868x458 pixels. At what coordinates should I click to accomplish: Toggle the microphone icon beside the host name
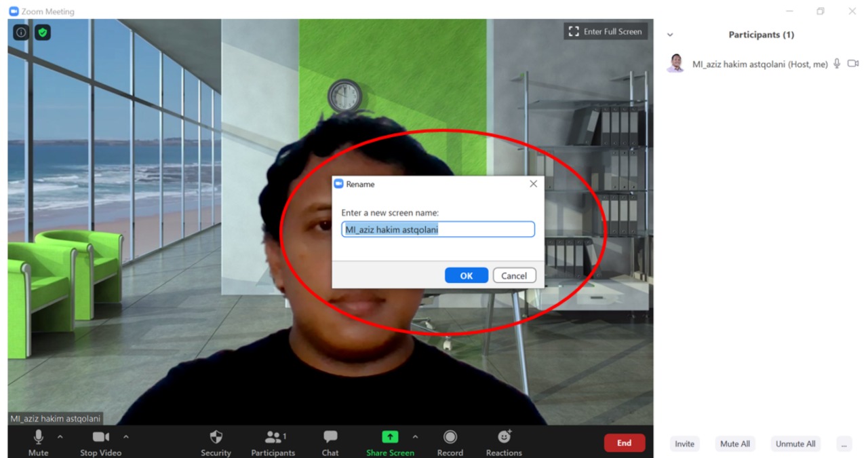coord(837,64)
